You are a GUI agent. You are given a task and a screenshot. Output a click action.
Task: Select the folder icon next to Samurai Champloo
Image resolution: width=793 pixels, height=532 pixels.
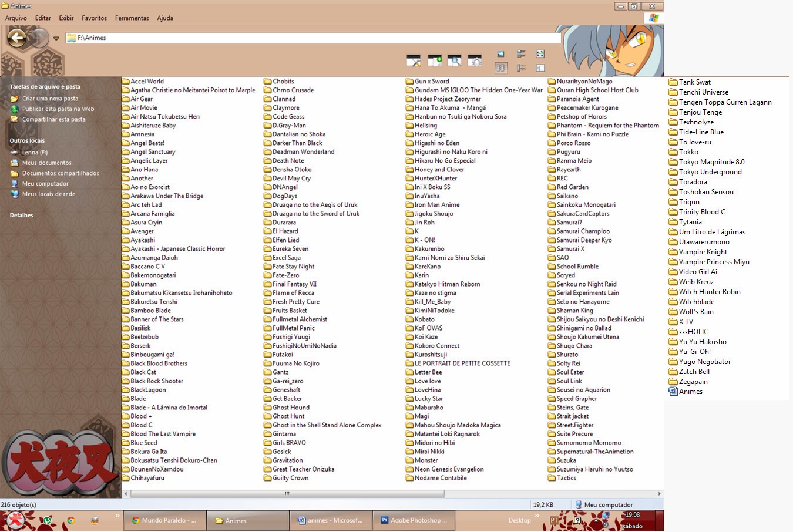pos(552,231)
